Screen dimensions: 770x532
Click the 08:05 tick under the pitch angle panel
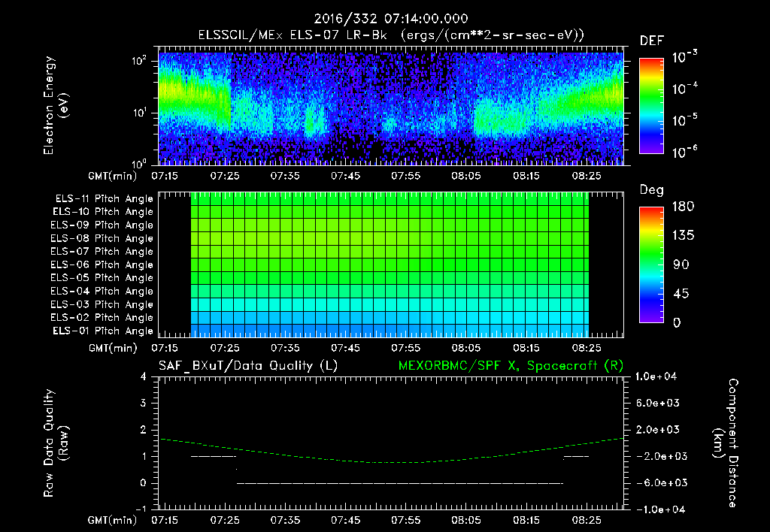click(466, 348)
